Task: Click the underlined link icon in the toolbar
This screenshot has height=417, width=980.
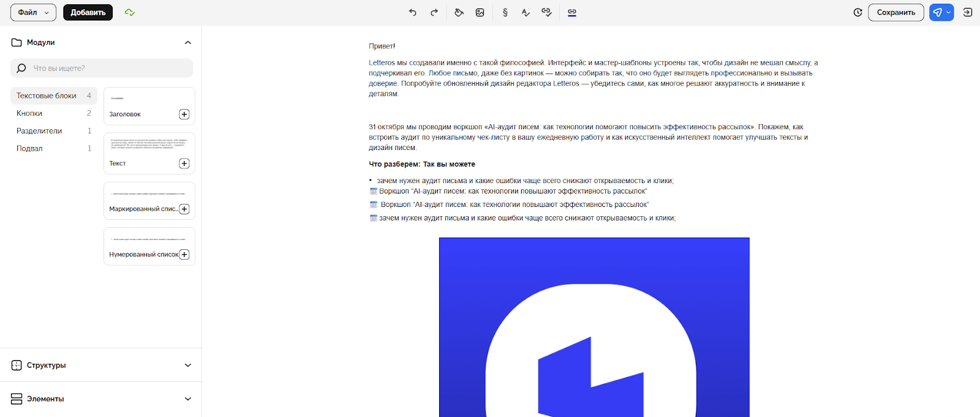Action: pyautogui.click(x=572, y=12)
